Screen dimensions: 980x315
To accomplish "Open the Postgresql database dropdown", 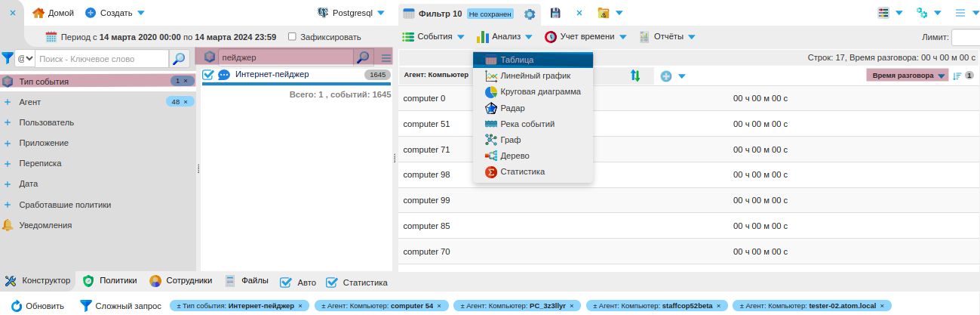I will pyautogui.click(x=351, y=13).
